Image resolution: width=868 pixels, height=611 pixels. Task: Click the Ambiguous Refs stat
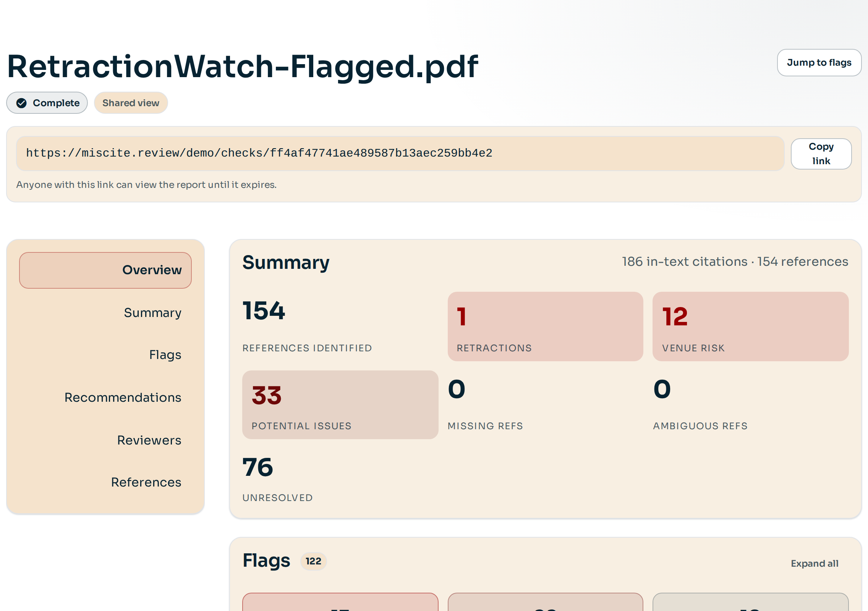point(700,404)
